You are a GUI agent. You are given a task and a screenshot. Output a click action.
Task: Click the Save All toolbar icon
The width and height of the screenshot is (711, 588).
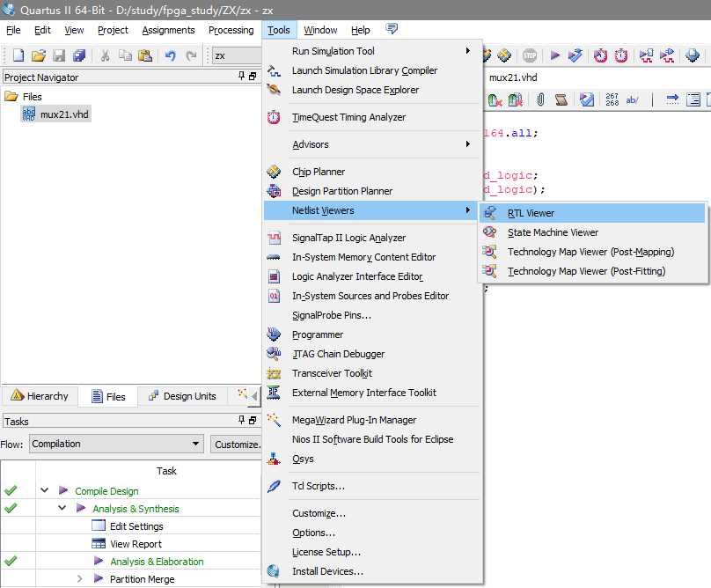(x=79, y=55)
